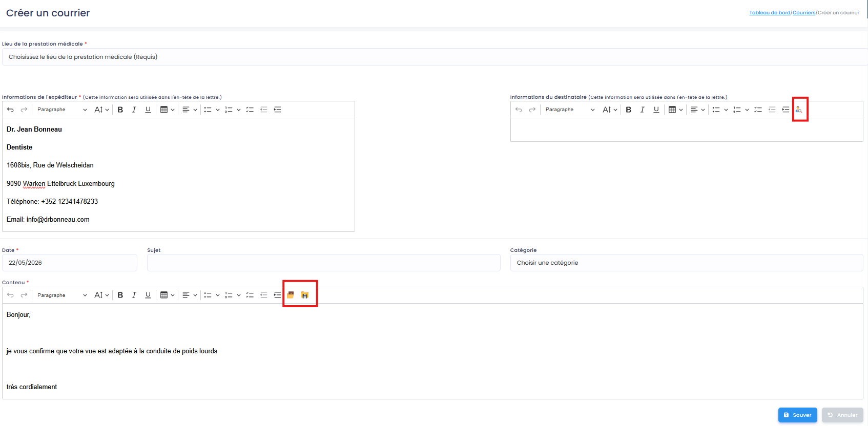Go to Tableau de bord breadcrumb link
Viewport: 868px width, 426px height.
click(x=770, y=13)
